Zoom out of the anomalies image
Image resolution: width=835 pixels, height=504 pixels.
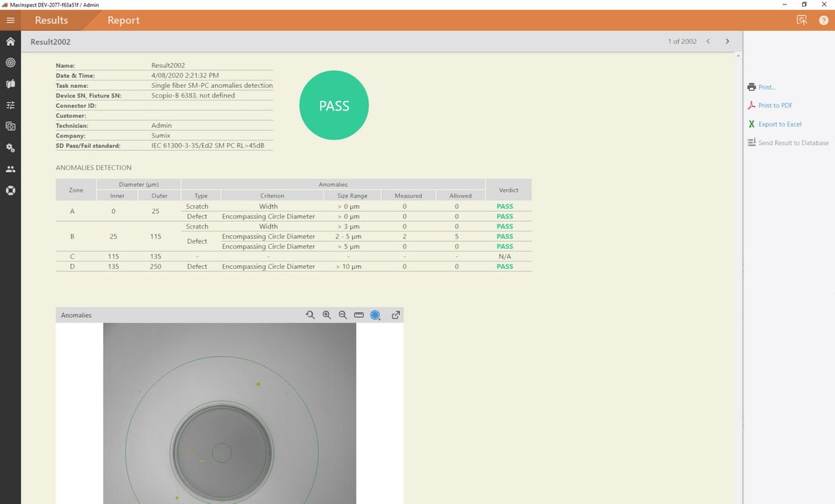tap(343, 316)
